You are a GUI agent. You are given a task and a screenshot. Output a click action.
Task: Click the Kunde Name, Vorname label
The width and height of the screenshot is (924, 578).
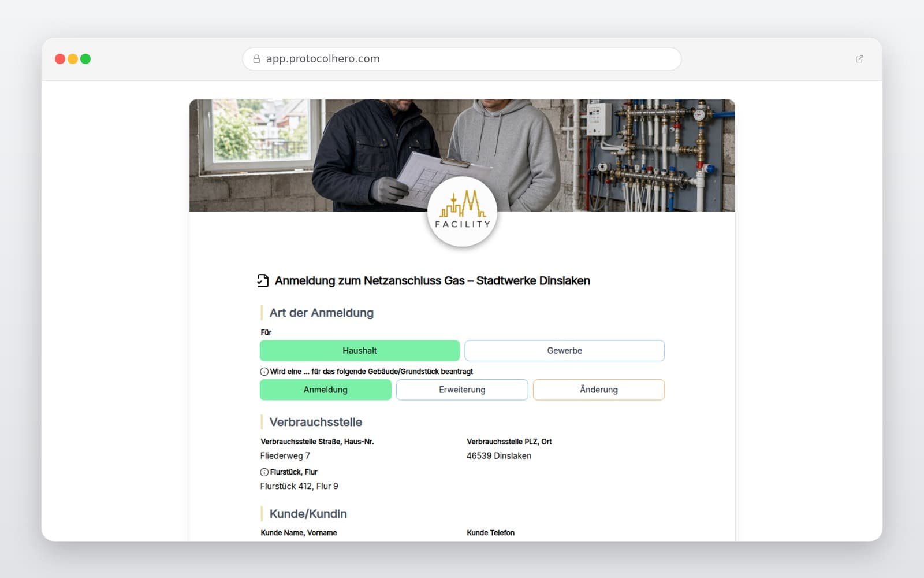(299, 533)
